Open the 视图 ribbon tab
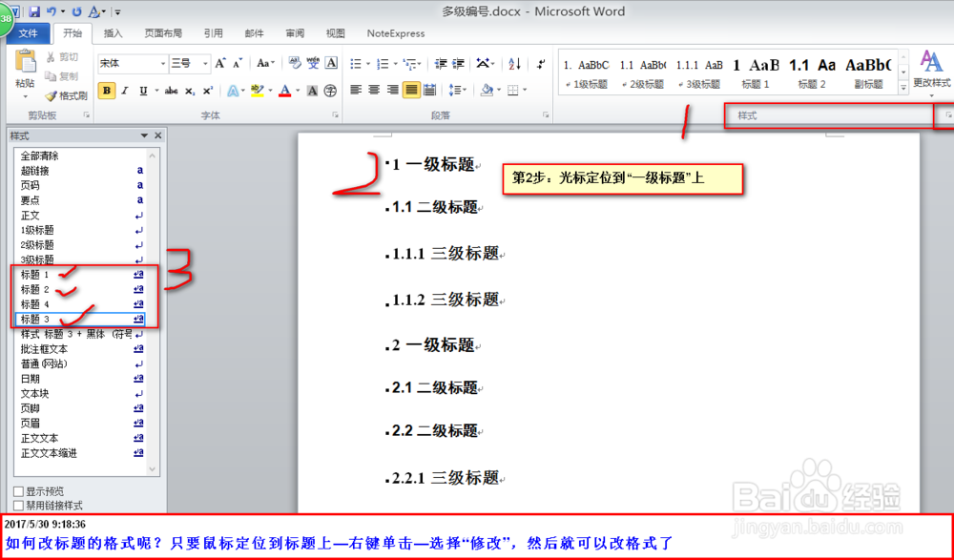Screen dimensions: 954x560 [335, 32]
